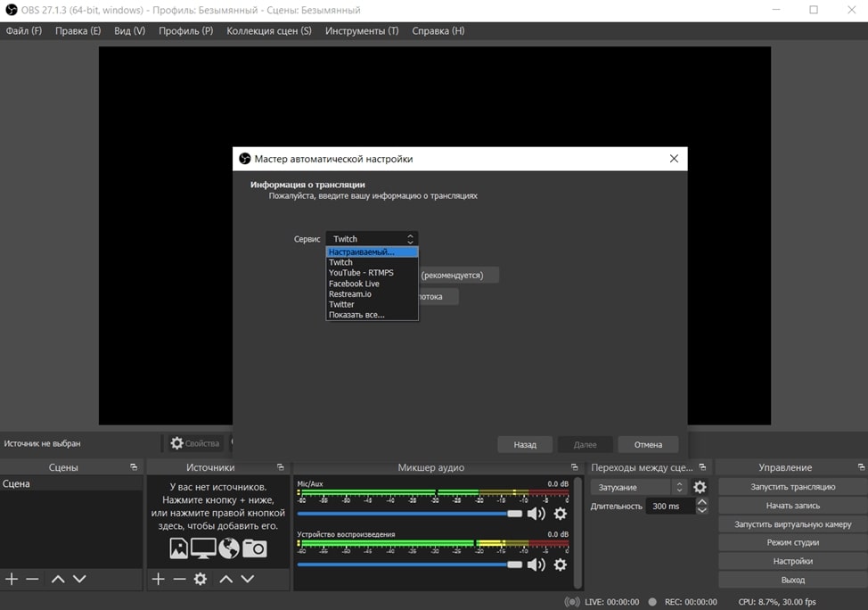Click Начать запись button

(x=793, y=506)
